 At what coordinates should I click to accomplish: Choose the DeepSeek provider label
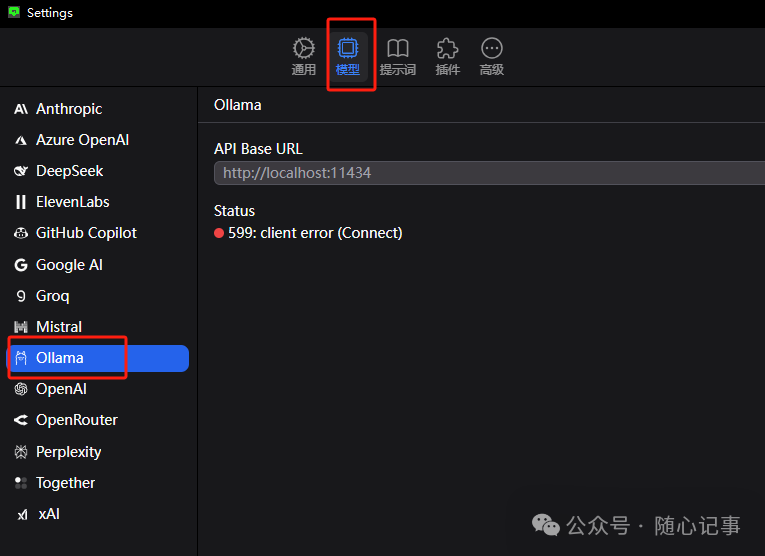tap(69, 171)
